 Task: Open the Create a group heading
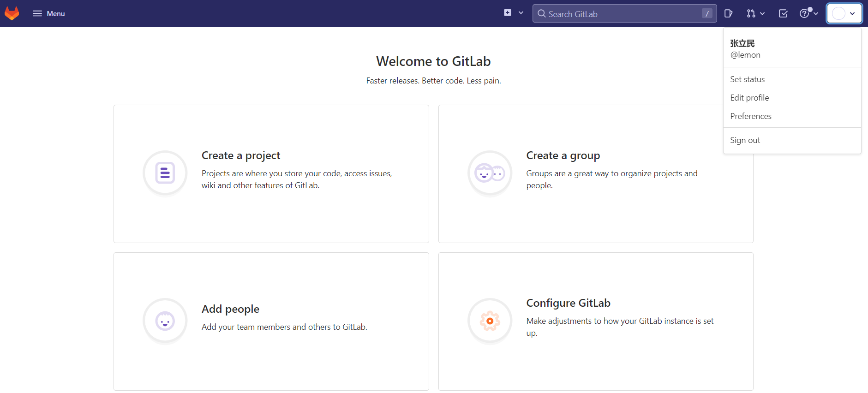pos(563,155)
